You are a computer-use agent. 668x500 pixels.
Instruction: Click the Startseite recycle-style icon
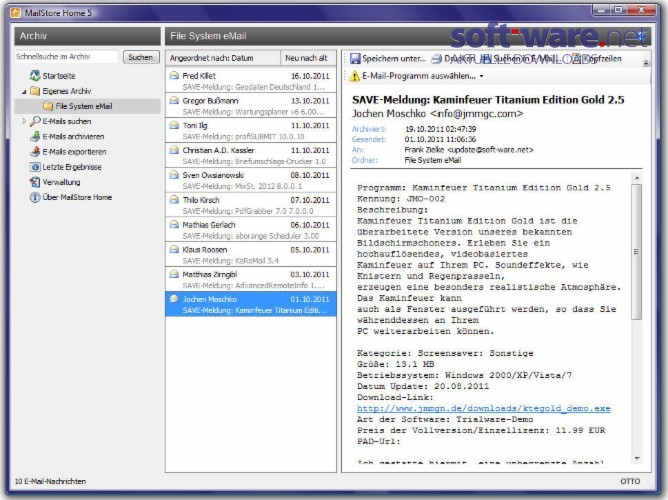click(35, 76)
